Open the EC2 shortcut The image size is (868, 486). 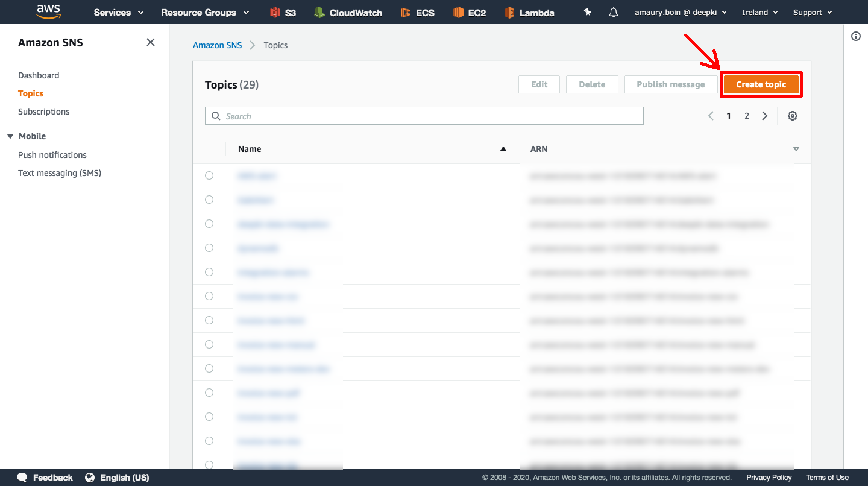tap(470, 12)
